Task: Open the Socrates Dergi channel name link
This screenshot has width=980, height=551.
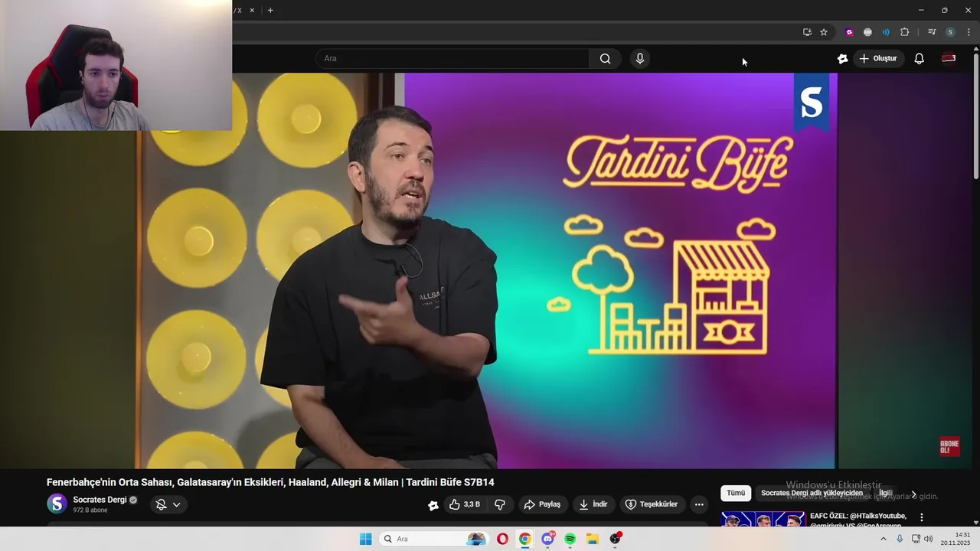Action: (100, 500)
